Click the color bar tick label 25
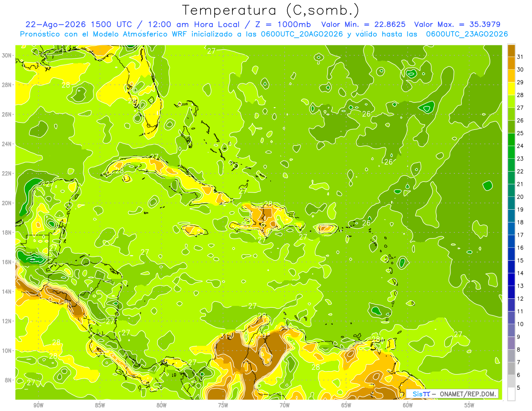Image resolution: width=532 pixels, height=411 pixels. pos(520,133)
